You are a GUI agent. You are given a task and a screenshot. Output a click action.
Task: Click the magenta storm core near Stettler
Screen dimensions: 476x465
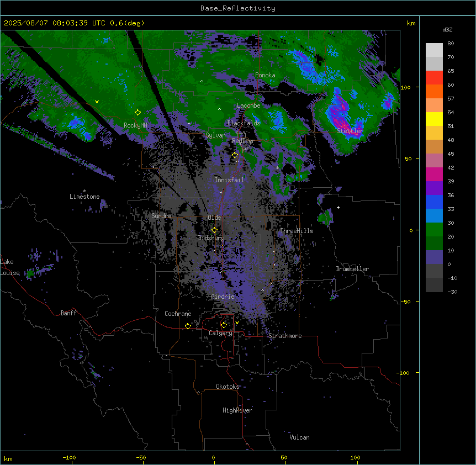(343, 124)
